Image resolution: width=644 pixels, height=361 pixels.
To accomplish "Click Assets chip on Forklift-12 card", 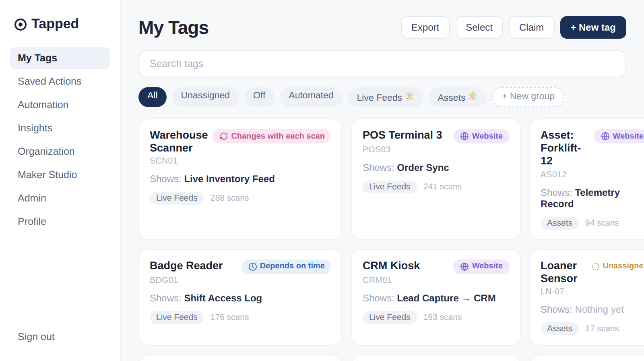I will point(559,223).
